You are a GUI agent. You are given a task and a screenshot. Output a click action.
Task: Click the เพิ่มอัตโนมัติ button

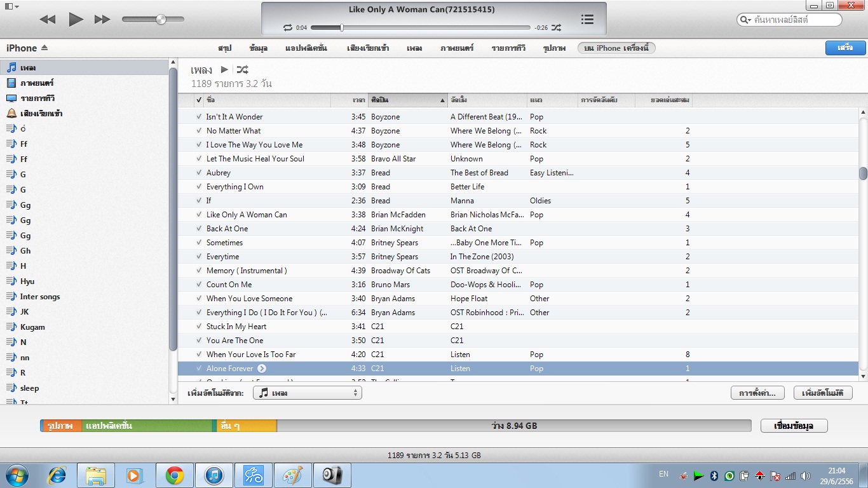(823, 393)
